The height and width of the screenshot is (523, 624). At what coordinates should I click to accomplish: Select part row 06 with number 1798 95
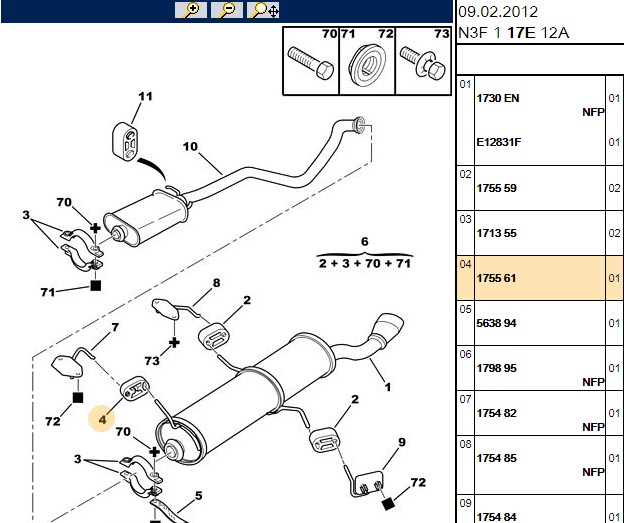(x=539, y=368)
